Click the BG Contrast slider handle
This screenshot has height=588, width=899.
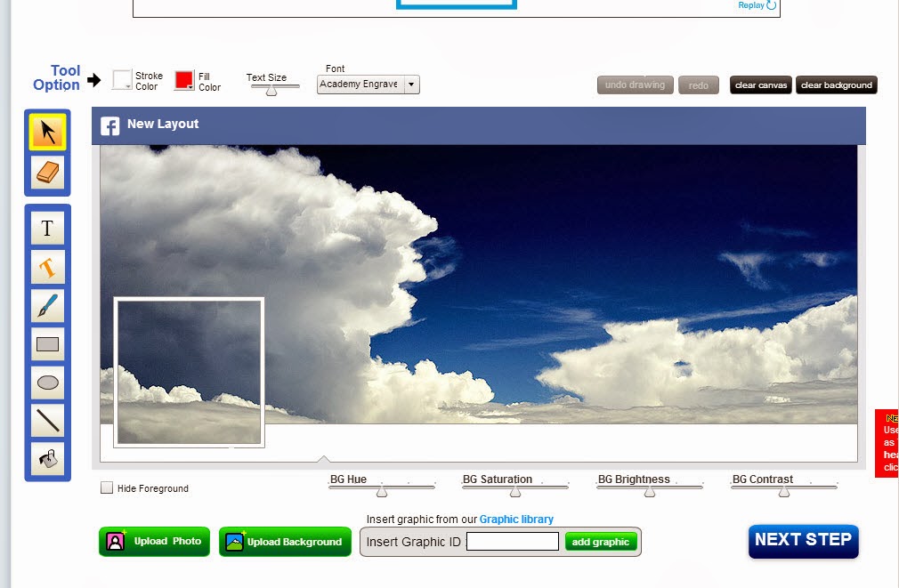[784, 491]
